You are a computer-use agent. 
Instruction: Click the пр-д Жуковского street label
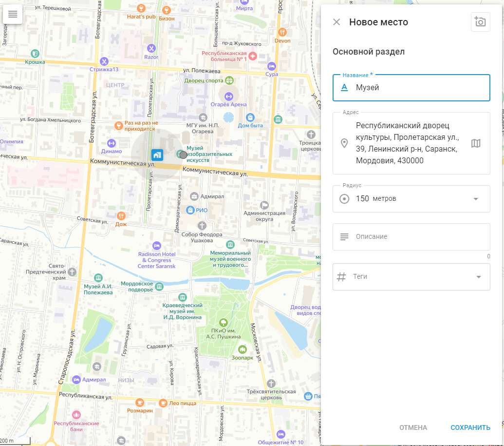[x=242, y=43]
